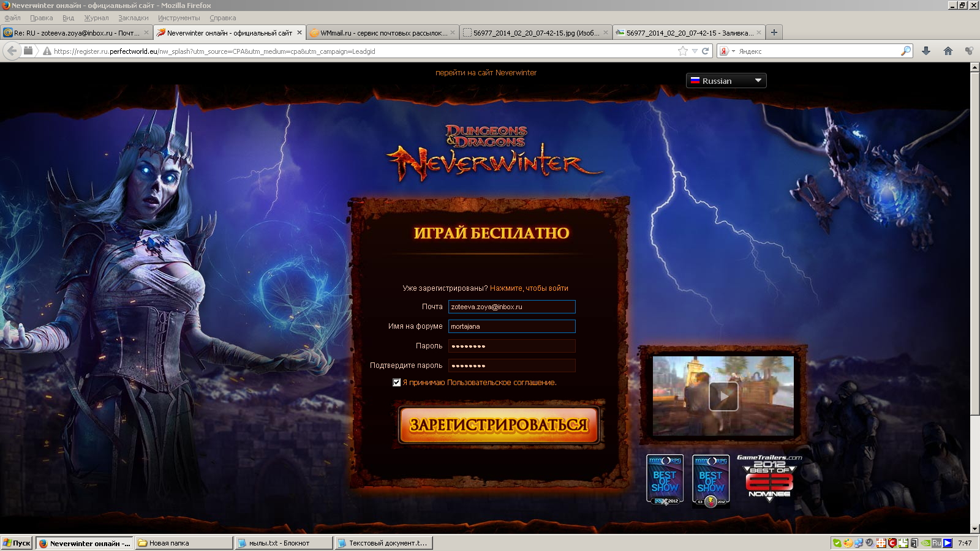Viewport: 980px width, 551px height.
Task: Open мылы.txt Блокнот from the taskbar
Action: click(x=284, y=543)
